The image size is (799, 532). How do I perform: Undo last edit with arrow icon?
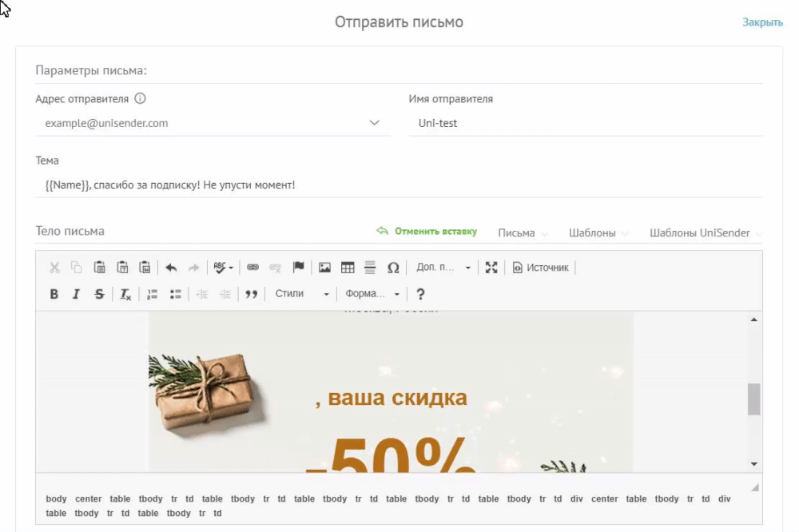(x=171, y=268)
